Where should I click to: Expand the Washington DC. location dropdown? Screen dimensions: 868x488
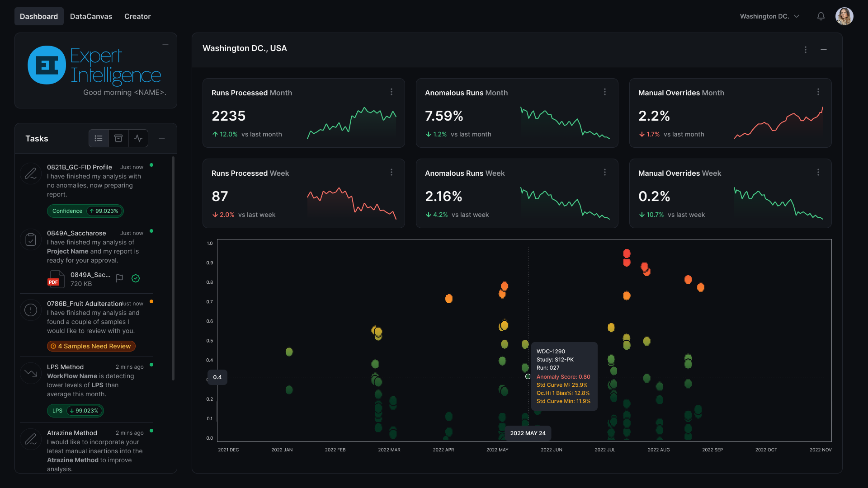[x=769, y=16]
